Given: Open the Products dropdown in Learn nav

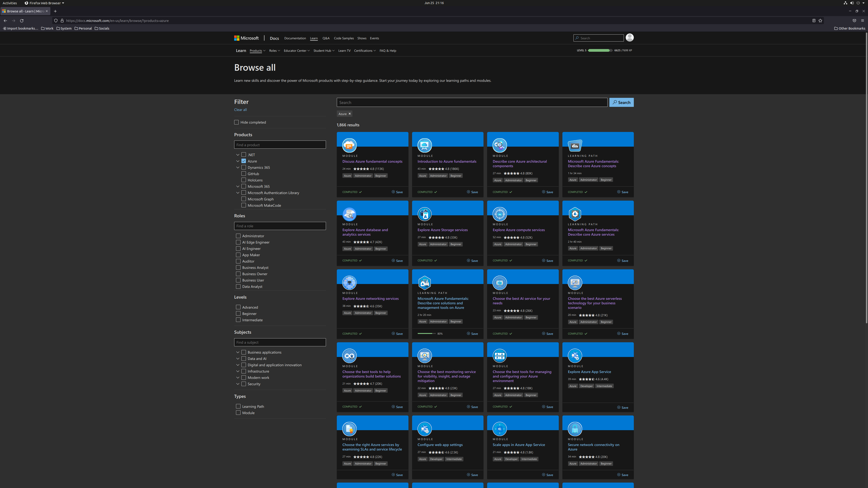Looking at the screenshot, I should click(257, 51).
